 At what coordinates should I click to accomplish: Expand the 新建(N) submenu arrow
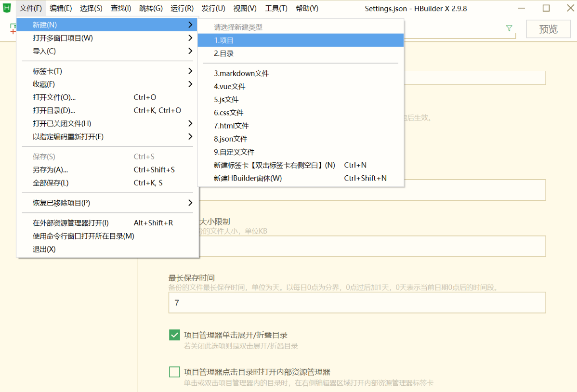point(190,25)
